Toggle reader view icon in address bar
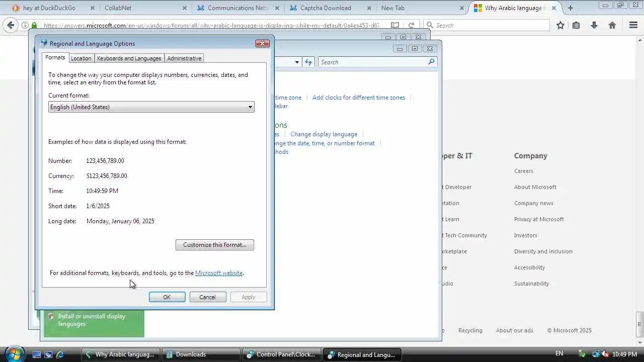The width and height of the screenshot is (644, 362). tap(395, 26)
